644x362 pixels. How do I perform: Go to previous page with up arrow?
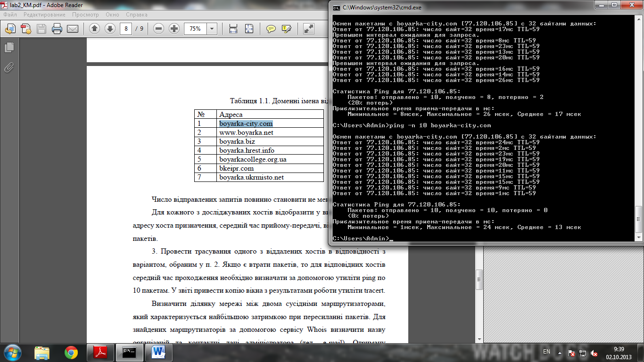94,29
